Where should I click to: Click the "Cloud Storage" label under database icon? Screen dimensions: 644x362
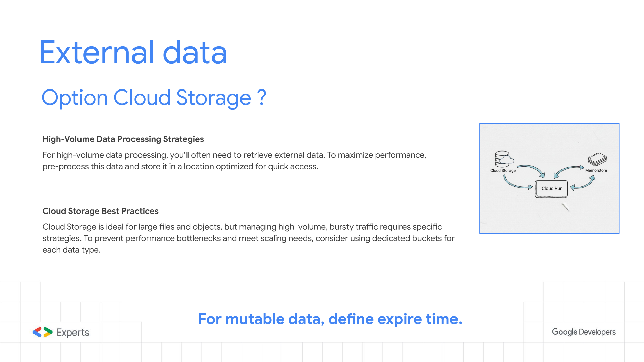[503, 171]
